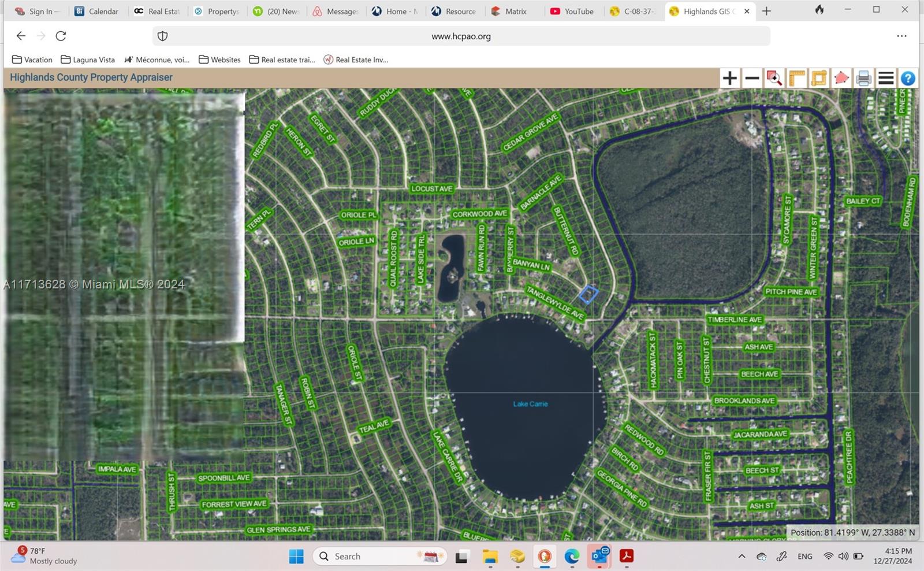Click the ENG language indicator in system tray
Viewport: 924px width, 571px height.
pyautogui.click(x=804, y=556)
